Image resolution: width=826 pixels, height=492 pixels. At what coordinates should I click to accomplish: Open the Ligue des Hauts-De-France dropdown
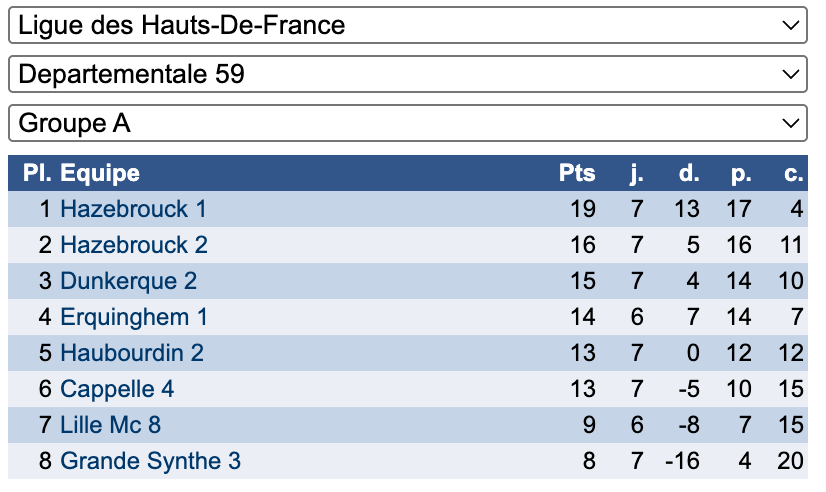[407, 26]
